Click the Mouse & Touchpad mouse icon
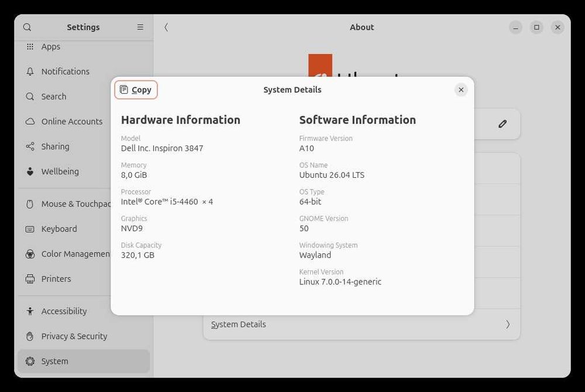This screenshot has height=392, width=585. pyautogui.click(x=30, y=204)
